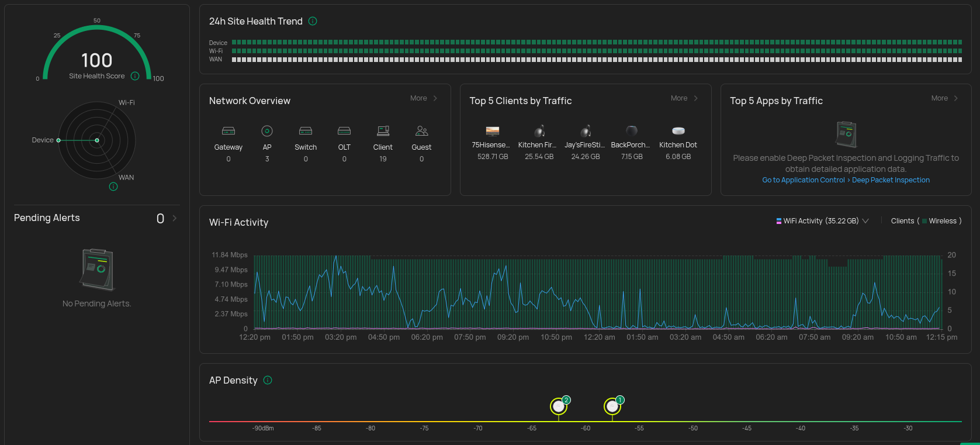Select the AP density marker with badge 2

point(559,406)
